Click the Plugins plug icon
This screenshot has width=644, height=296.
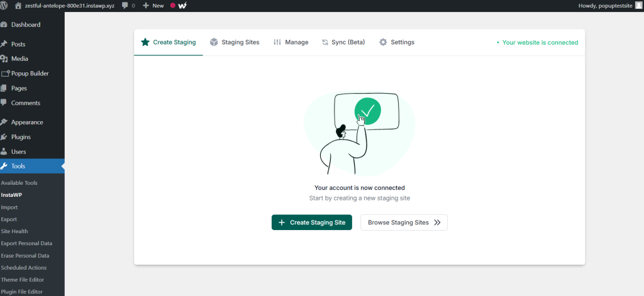coord(4,137)
